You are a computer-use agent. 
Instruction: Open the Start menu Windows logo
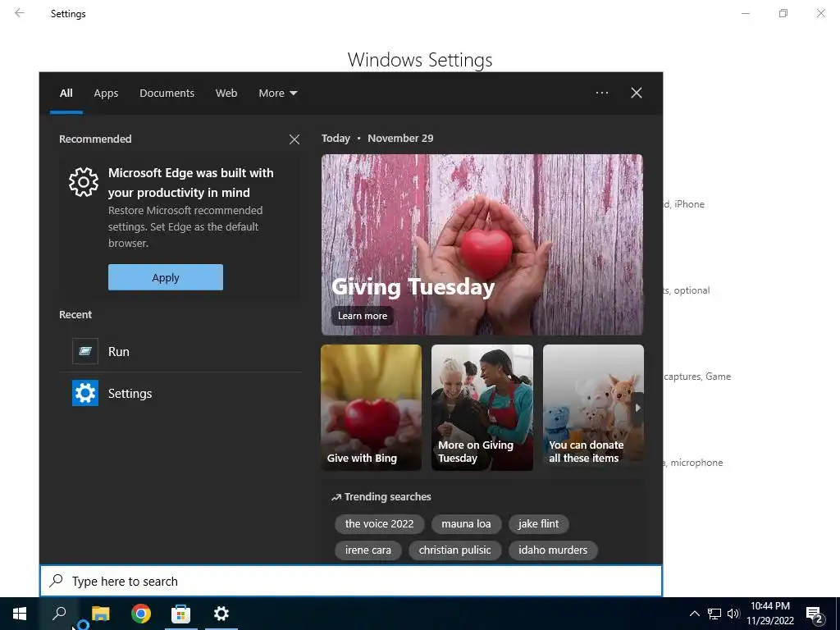point(20,614)
